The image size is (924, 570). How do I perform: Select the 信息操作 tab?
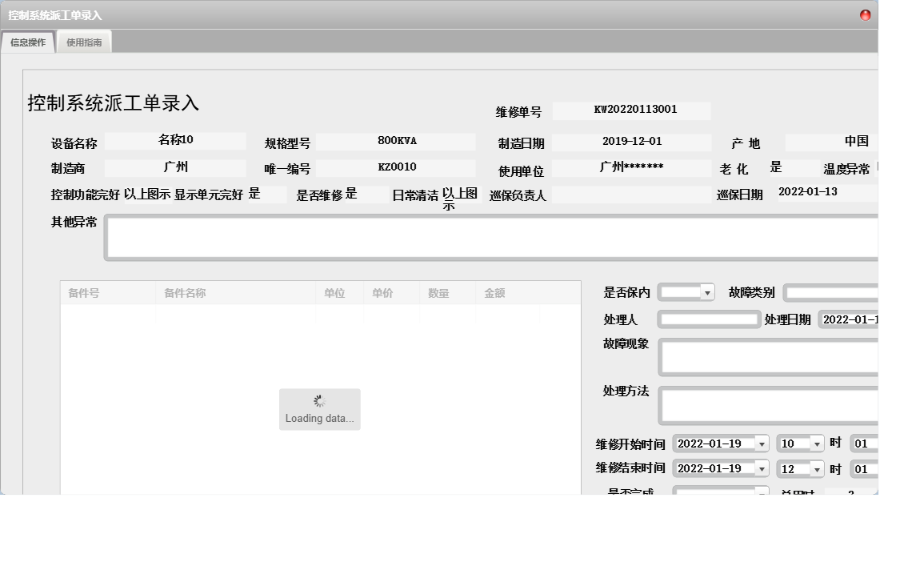[28, 42]
